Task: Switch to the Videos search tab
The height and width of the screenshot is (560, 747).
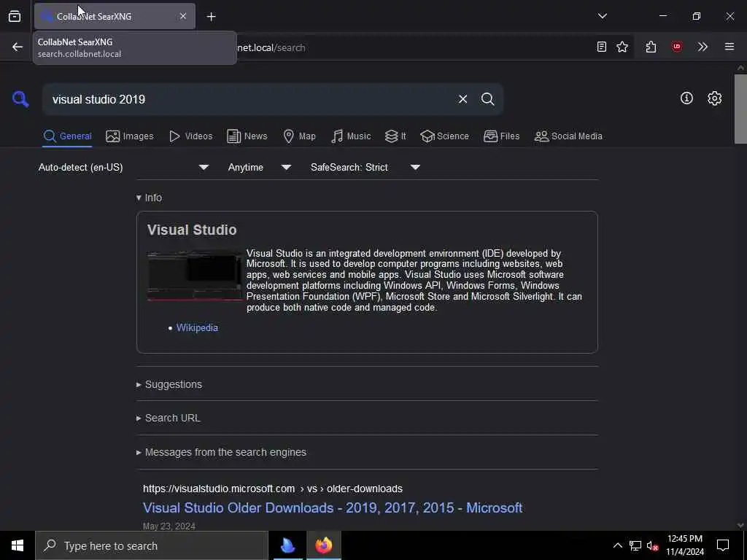Action: (x=190, y=136)
